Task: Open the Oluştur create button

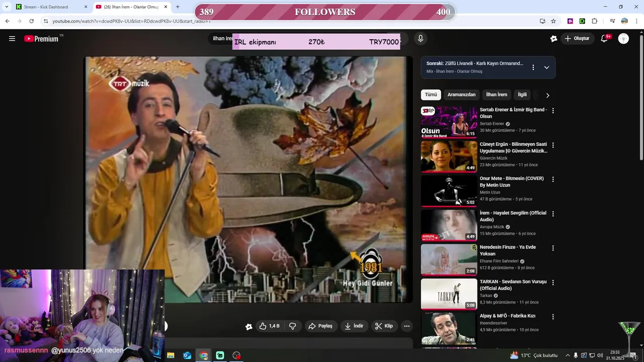Action: pos(578,39)
